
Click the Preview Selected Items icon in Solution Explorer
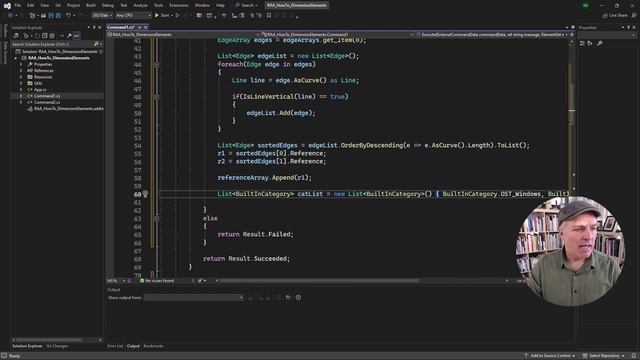(76, 36)
